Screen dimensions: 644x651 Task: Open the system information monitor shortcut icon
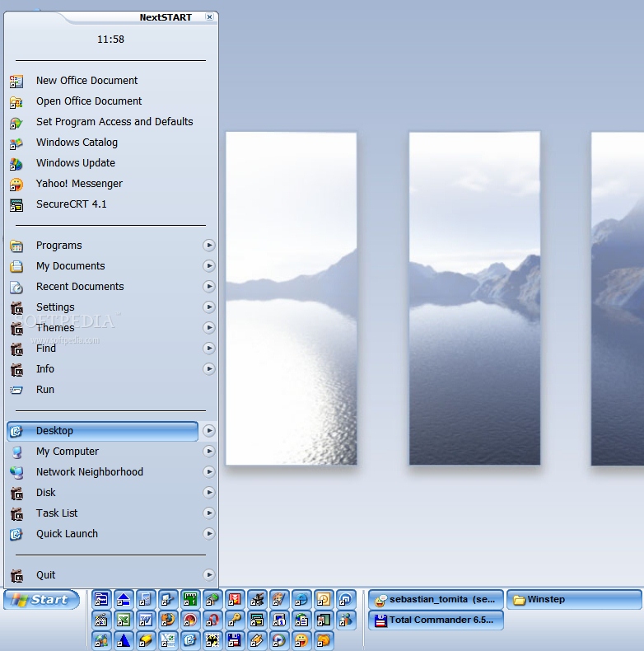(x=279, y=620)
